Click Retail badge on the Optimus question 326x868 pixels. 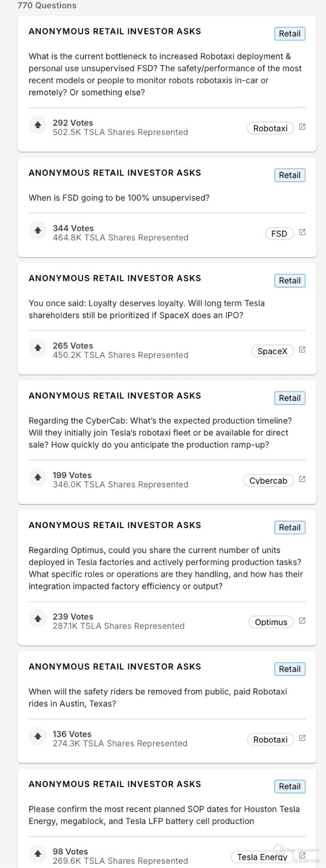point(290,527)
